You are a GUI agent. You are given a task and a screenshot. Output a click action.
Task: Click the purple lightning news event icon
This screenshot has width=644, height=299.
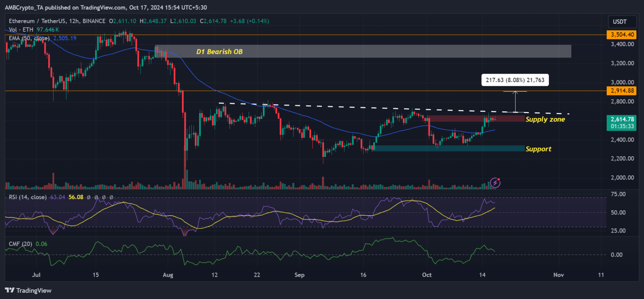coord(495,182)
